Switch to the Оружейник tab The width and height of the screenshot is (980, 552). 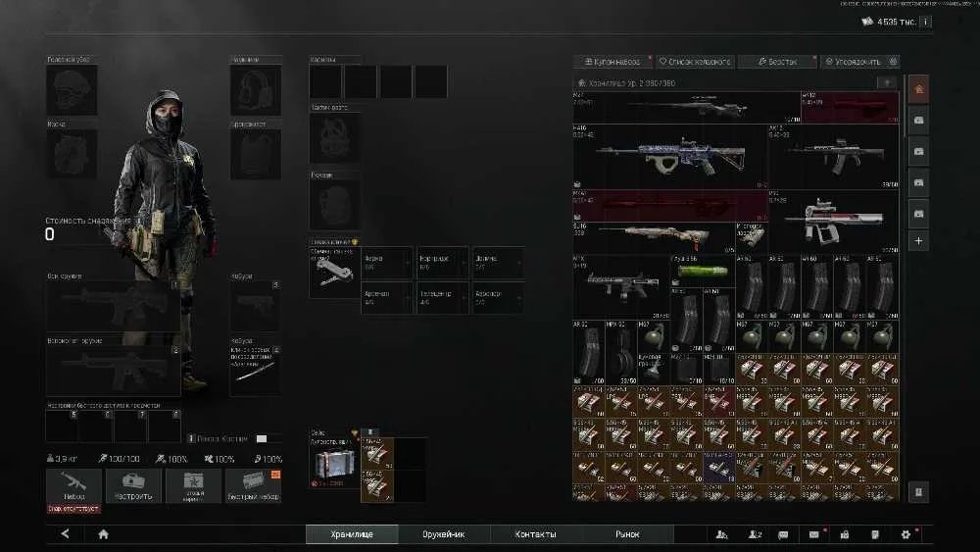444,534
